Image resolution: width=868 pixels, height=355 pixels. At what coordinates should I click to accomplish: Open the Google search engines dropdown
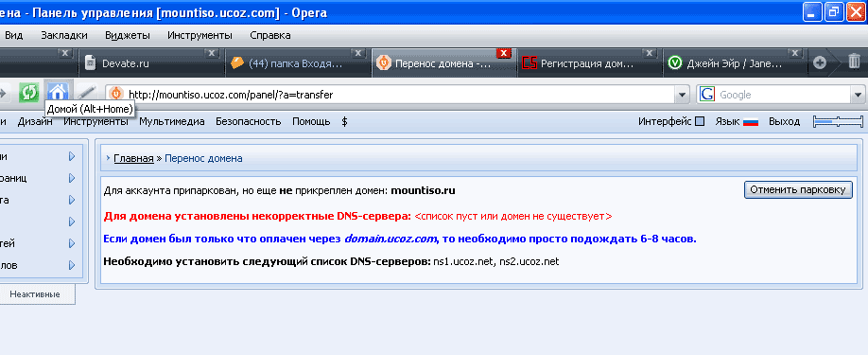click(858, 95)
